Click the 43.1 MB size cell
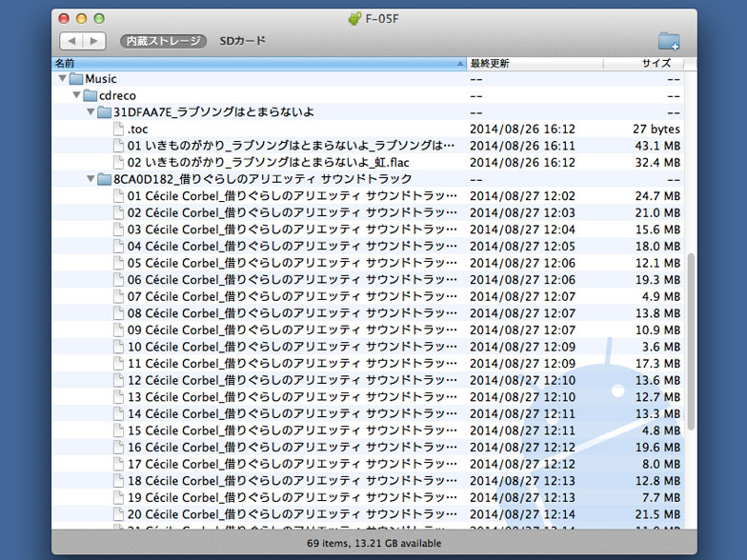The image size is (747, 560). [657, 146]
